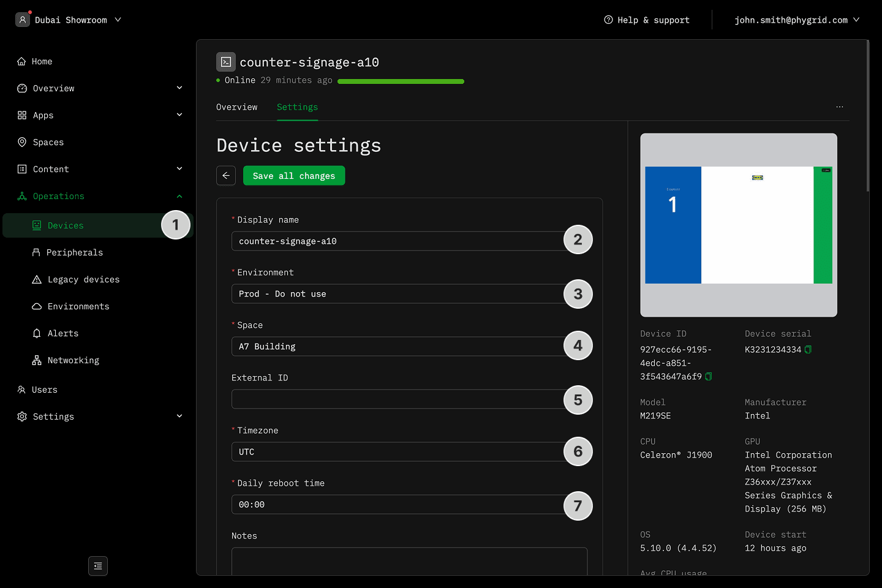Open the Environment dropdown field
The height and width of the screenshot is (588, 882).
[397, 294]
